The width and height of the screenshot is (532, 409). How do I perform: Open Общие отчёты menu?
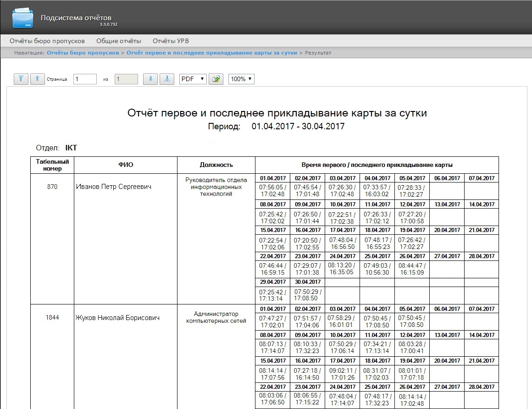click(119, 41)
